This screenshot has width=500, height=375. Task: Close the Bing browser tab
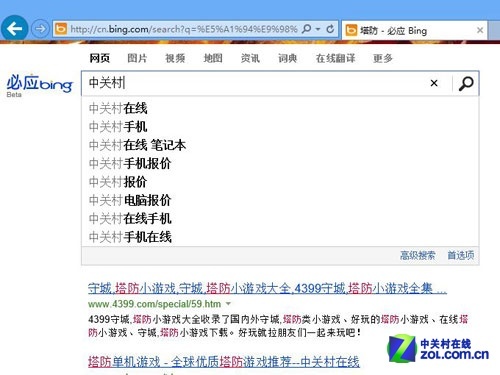pos(480,31)
